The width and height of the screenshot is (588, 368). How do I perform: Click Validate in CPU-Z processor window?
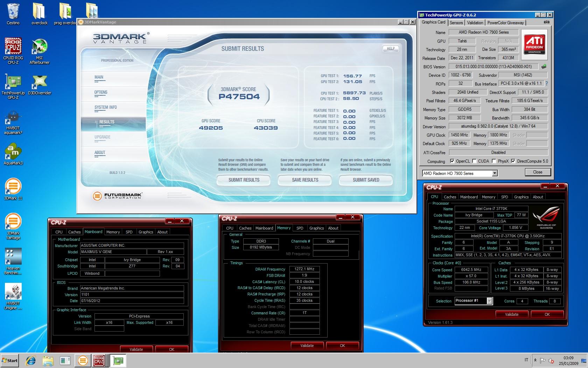pos(512,314)
